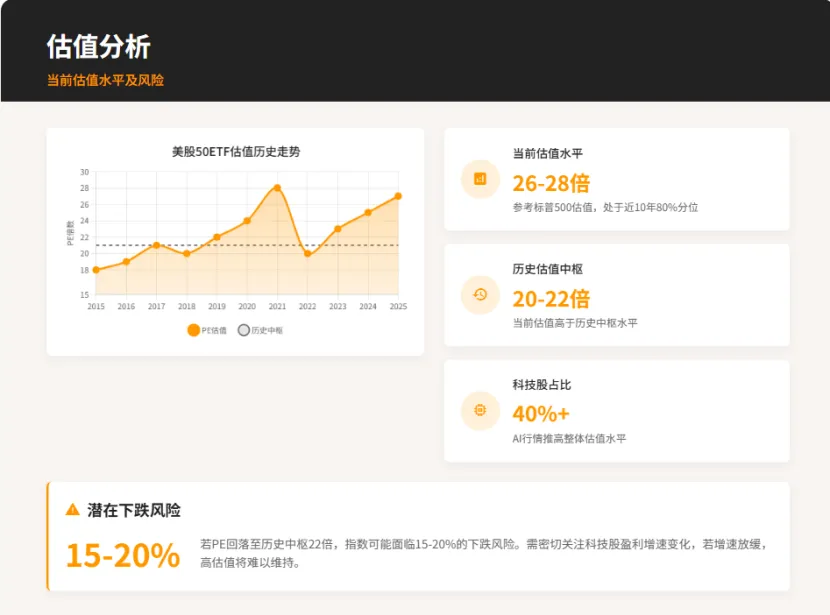Click the 2019 data point on the chart
This screenshot has width=830, height=615.
pos(217,237)
